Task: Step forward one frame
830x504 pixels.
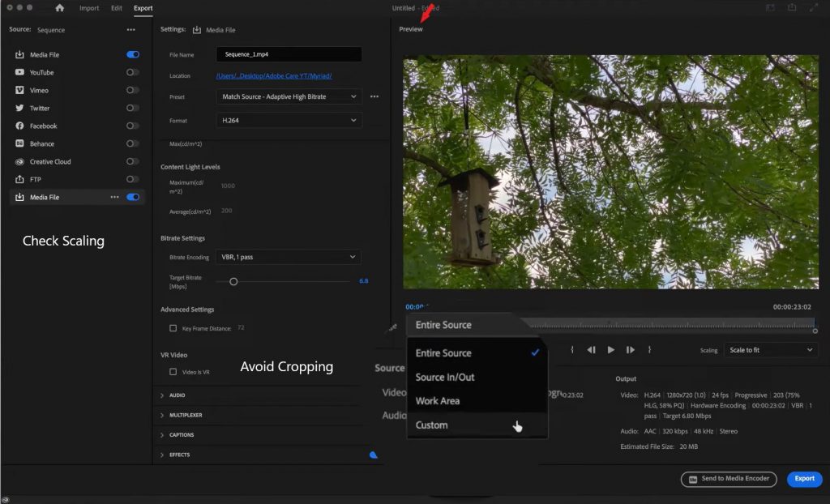Action: point(630,350)
